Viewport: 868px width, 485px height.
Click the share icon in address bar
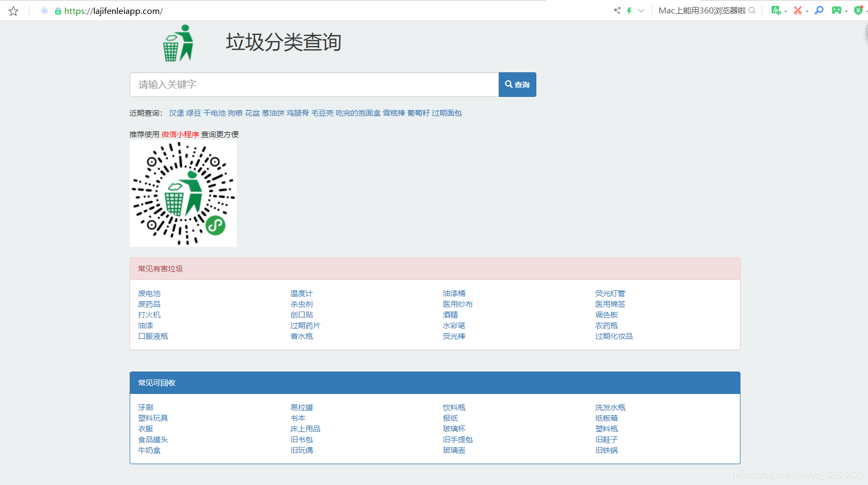click(617, 10)
